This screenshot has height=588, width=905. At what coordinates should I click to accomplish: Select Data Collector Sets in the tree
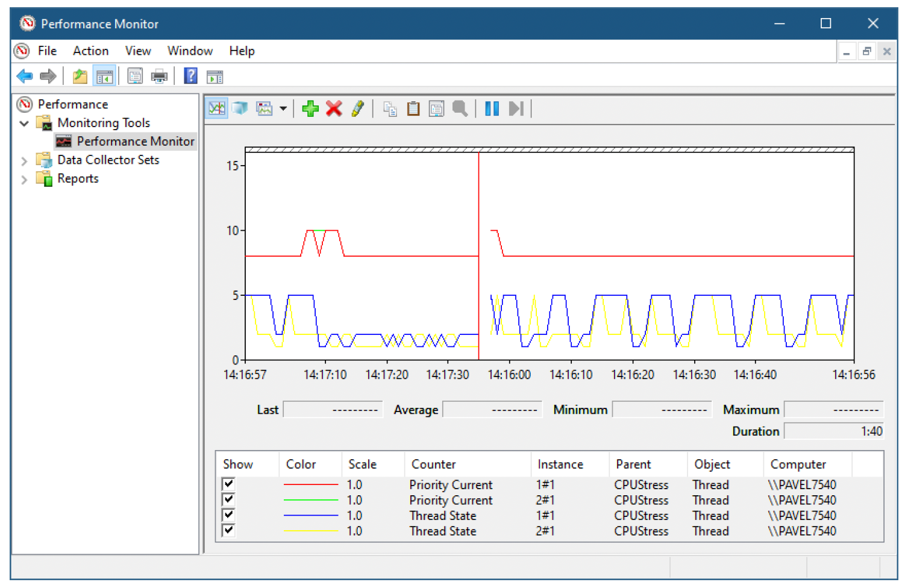[108, 160]
